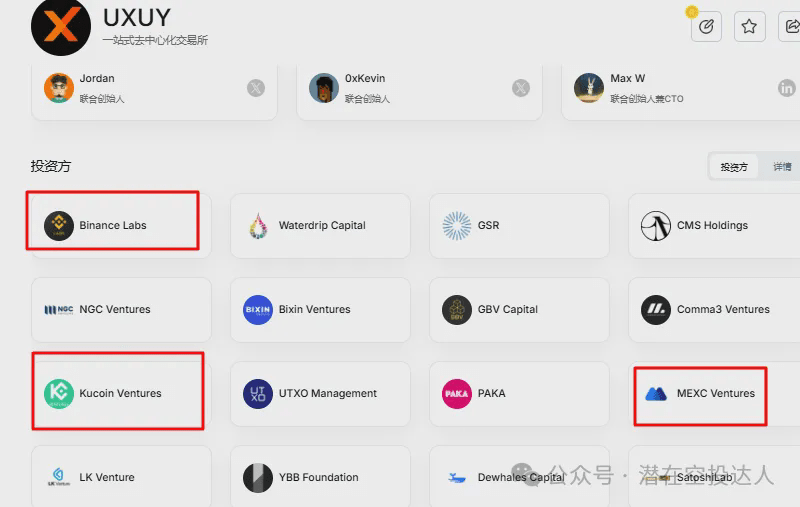
Task: Click the Waterdrip Capital logo icon
Action: click(258, 225)
